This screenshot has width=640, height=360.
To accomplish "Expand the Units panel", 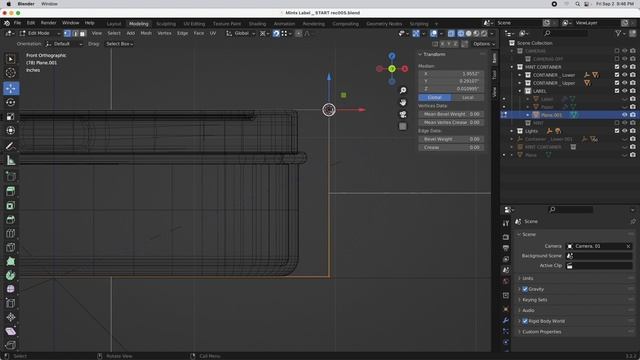I will pos(528,278).
